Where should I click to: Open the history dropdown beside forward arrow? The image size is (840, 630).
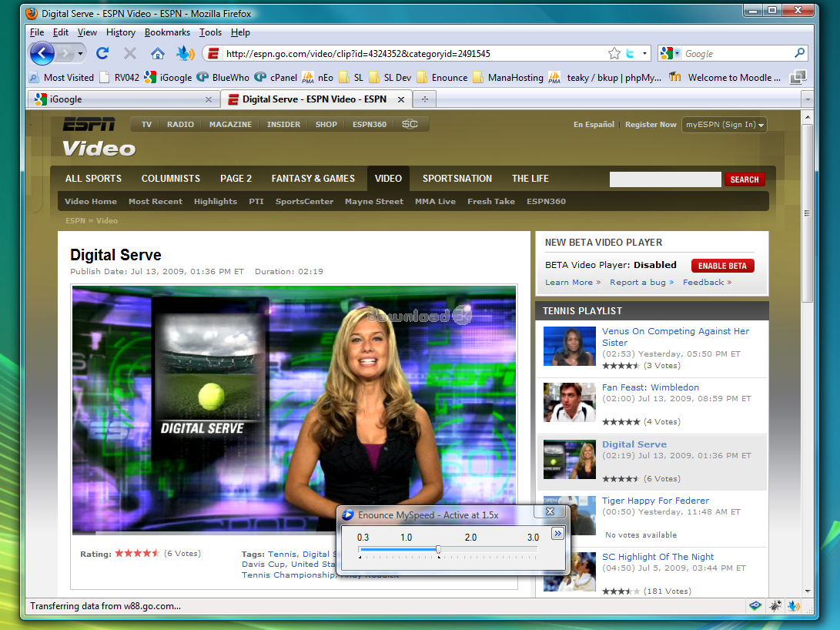[80, 54]
